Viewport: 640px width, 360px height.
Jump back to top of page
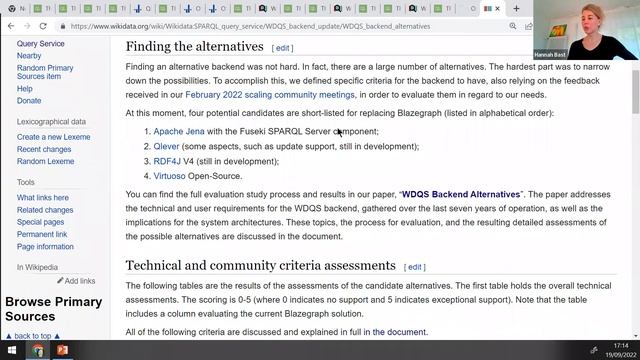(33, 336)
